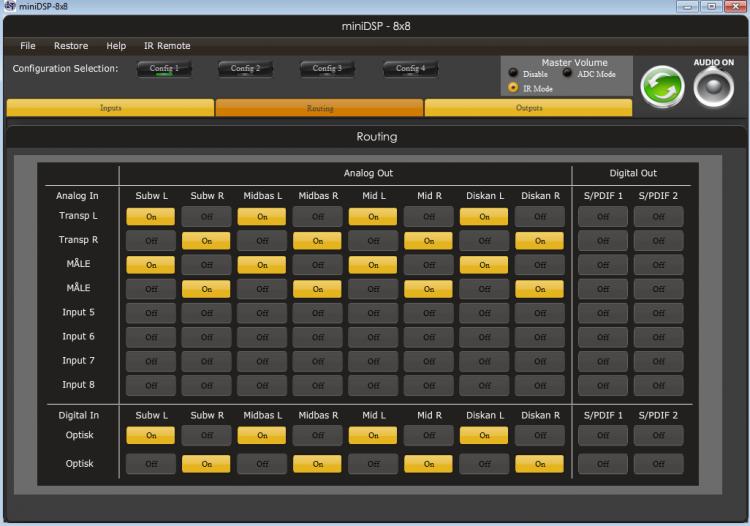Click the miniDSP app icon in title bar

pyautogui.click(x=10, y=6)
